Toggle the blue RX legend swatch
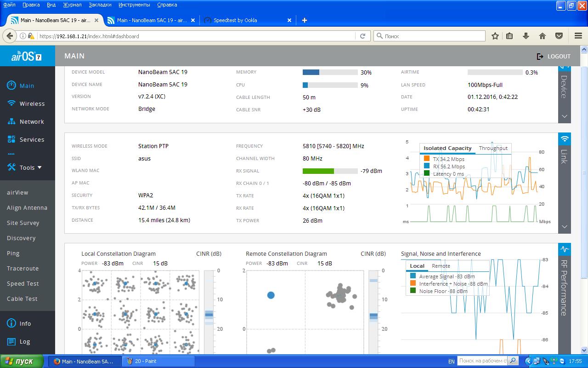This screenshot has width=588, height=368. click(427, 166)
